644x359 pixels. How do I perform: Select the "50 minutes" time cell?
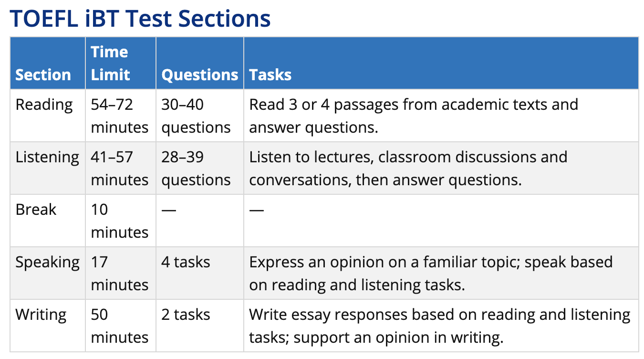point(119,326)
